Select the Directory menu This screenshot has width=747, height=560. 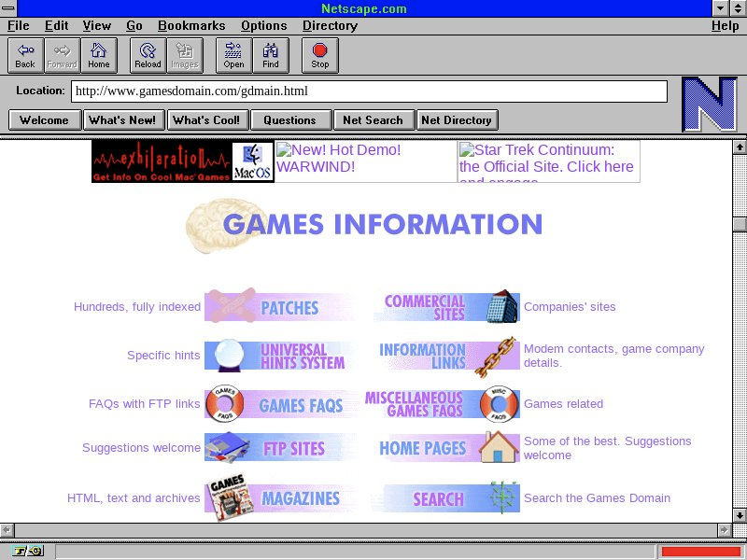tap(330, 26)
